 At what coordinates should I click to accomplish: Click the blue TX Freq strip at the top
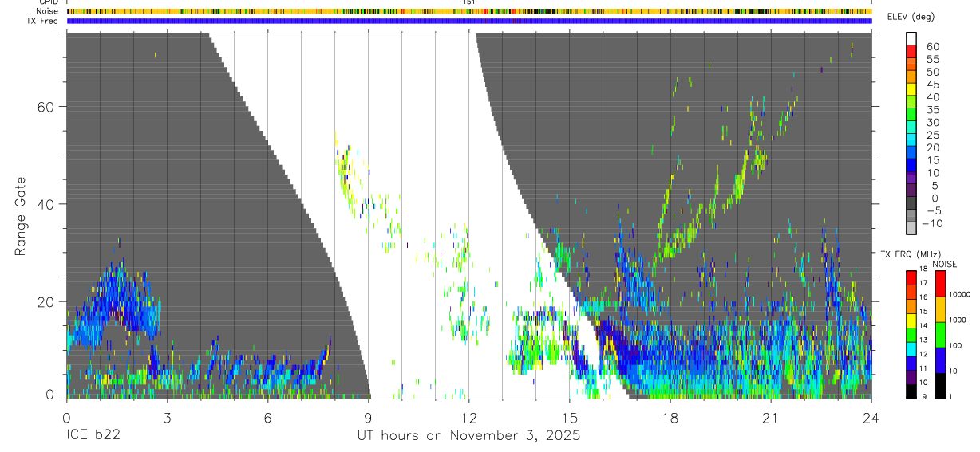coord(469,21)
